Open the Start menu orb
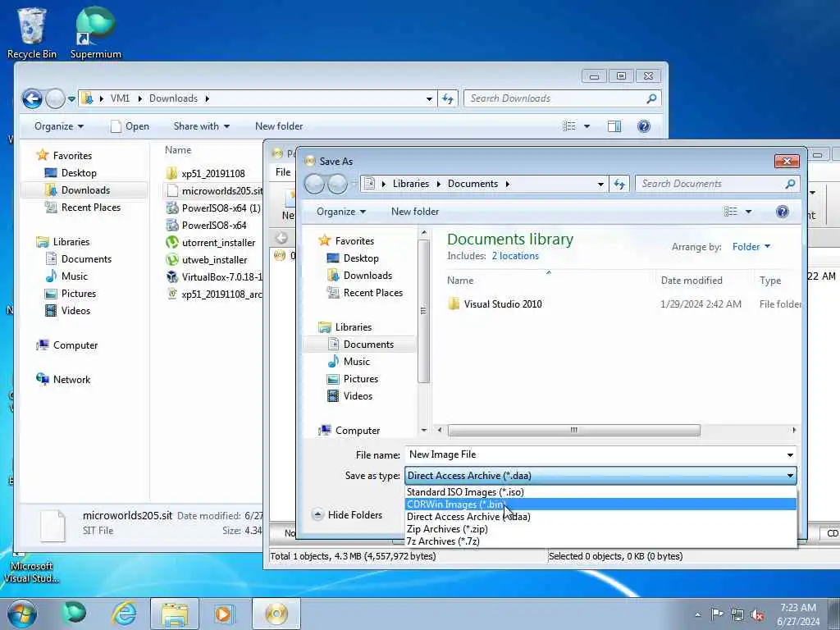 tap(22, 614)
